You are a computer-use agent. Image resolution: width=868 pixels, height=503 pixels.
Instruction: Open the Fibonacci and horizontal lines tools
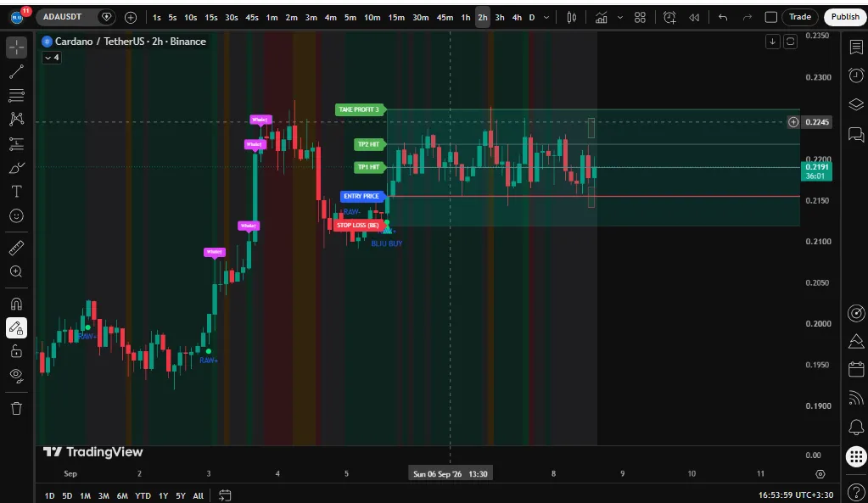[x=17, y=95]
